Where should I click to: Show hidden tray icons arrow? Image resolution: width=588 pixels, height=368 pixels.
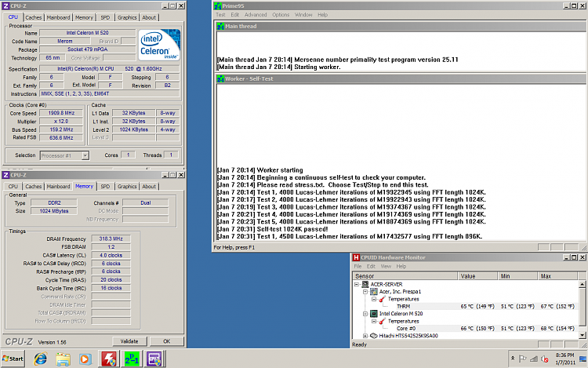(513, 359)
